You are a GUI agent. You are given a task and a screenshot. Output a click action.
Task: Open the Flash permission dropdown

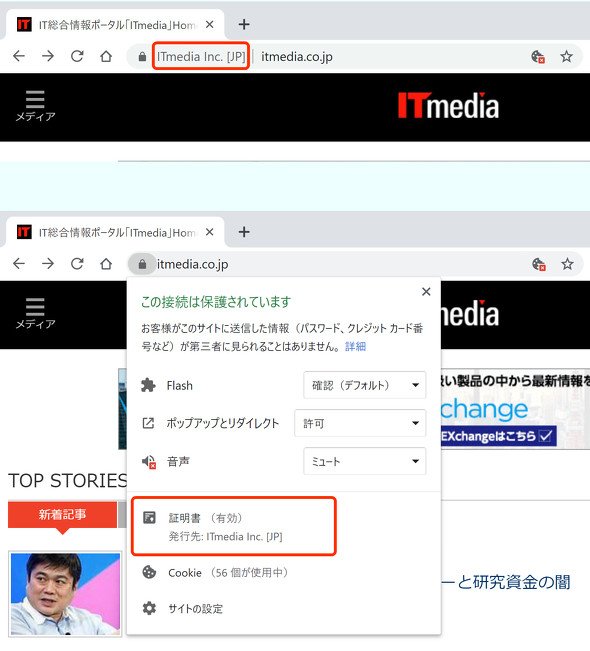[x=365, y=385]
